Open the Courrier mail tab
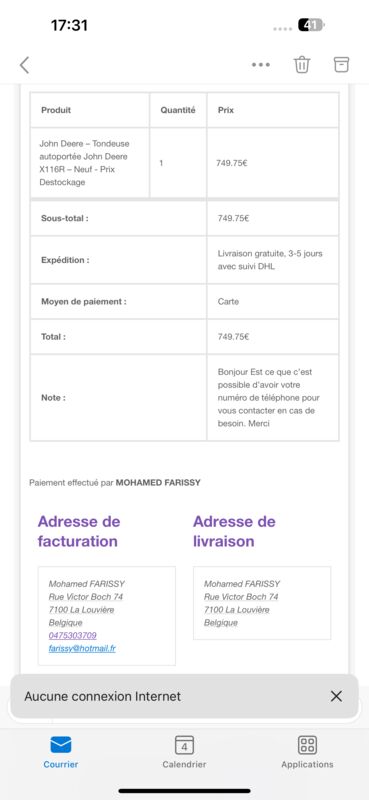The height and width of the screenshot is (800, 369). [x=61, y=752]
